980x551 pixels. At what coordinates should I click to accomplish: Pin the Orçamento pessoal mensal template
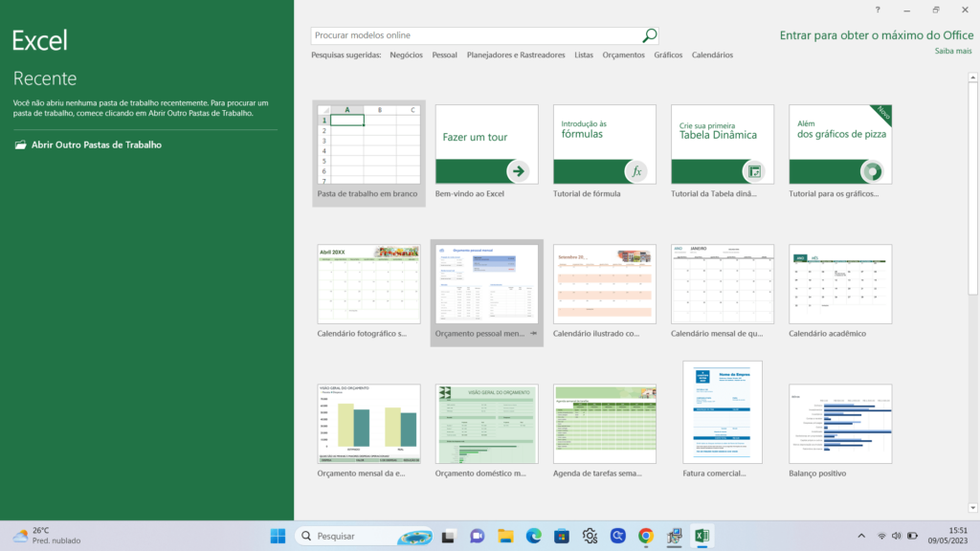534,334
